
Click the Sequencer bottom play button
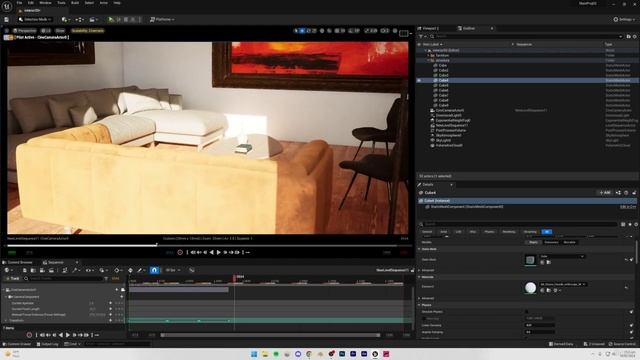(68, 335)
